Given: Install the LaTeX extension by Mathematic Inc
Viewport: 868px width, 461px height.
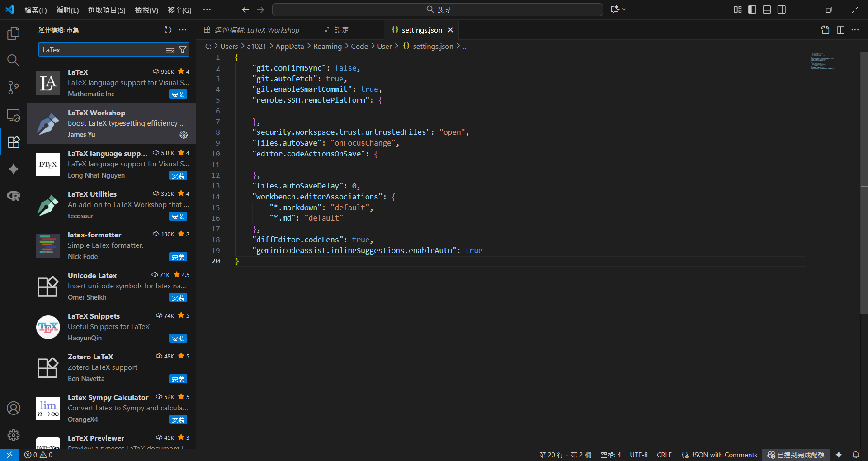Looking at the screenshot, I should click(x=178, y=94).
